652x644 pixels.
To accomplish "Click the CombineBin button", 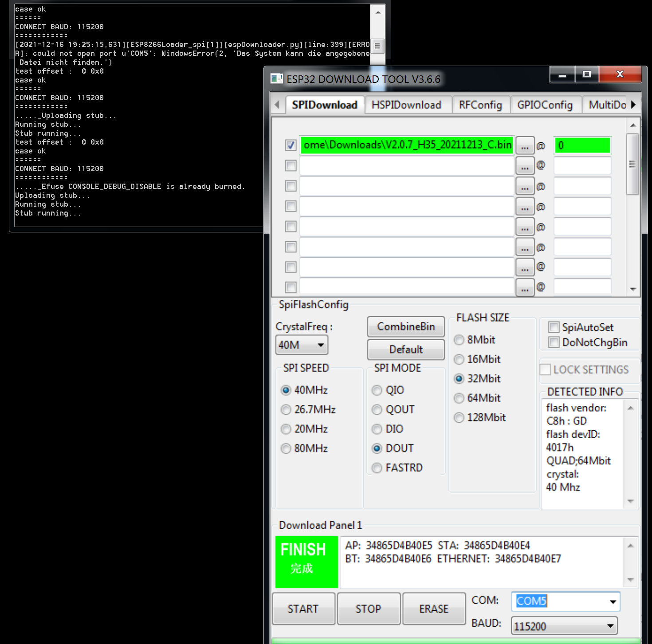I will pos(406,326).
